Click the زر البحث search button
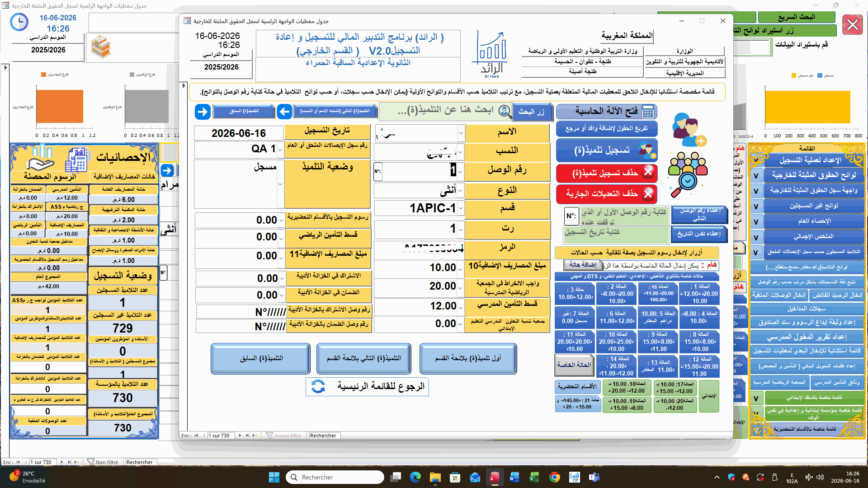The image size is (868, 488). point(533,112)
